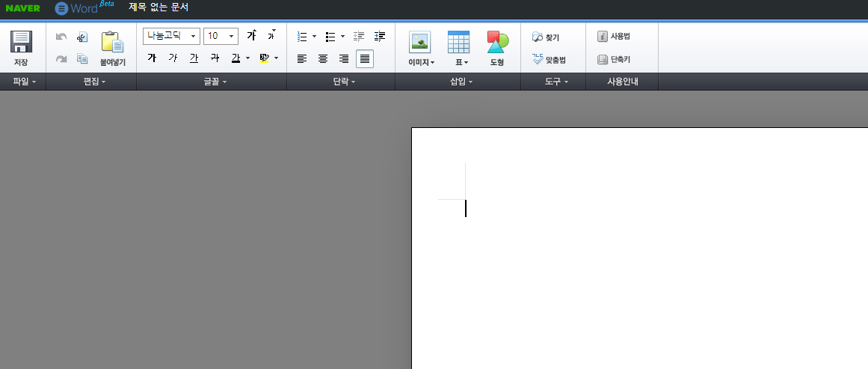This screenshot has height=369, width=868.
Task: Open the 파일 menu
Action: click(25, 82)
